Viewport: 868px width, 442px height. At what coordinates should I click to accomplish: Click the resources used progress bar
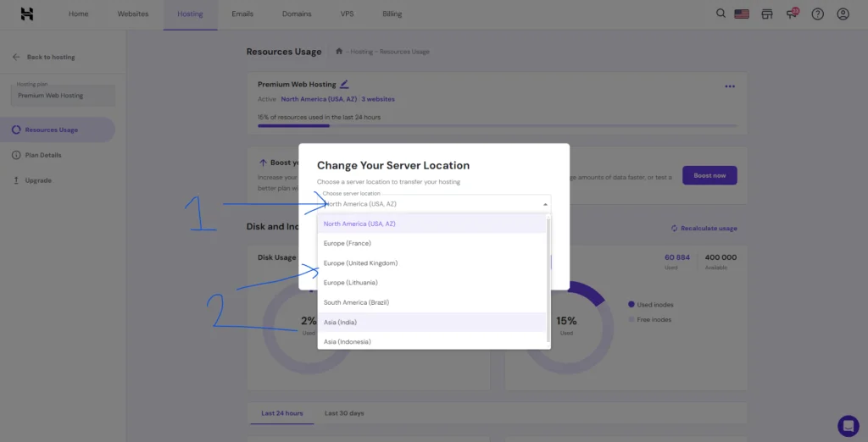497,126
